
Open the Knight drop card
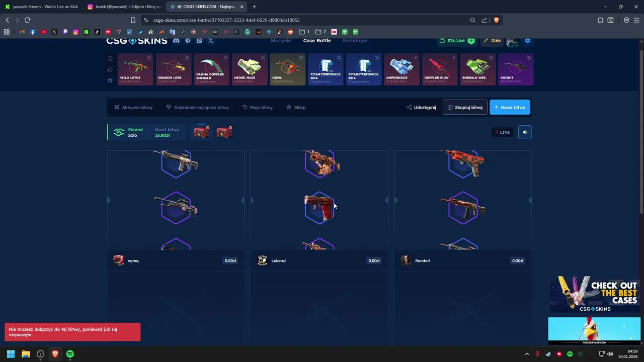516,69
